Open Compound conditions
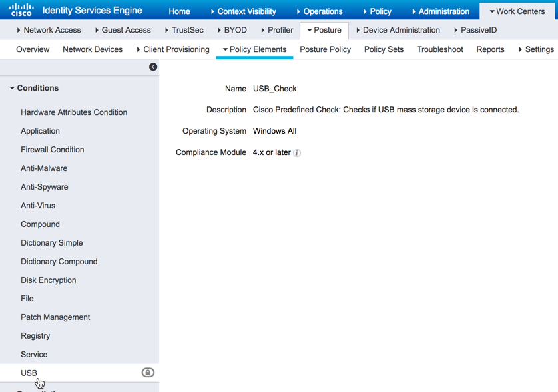 (x=40, y=224)
